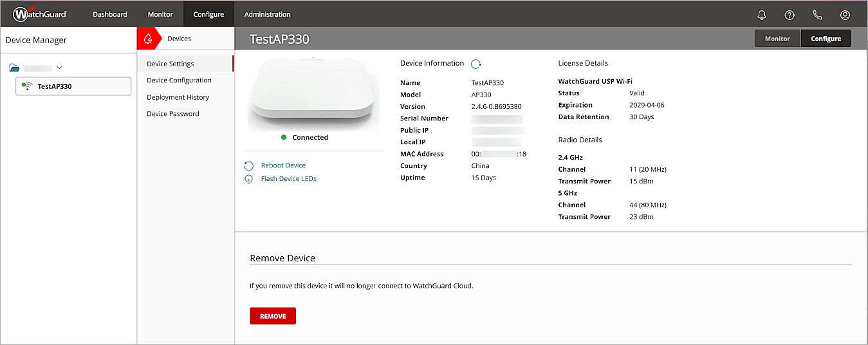Open the Administration menu
This screenshot has width=868, height=345.
267,14
